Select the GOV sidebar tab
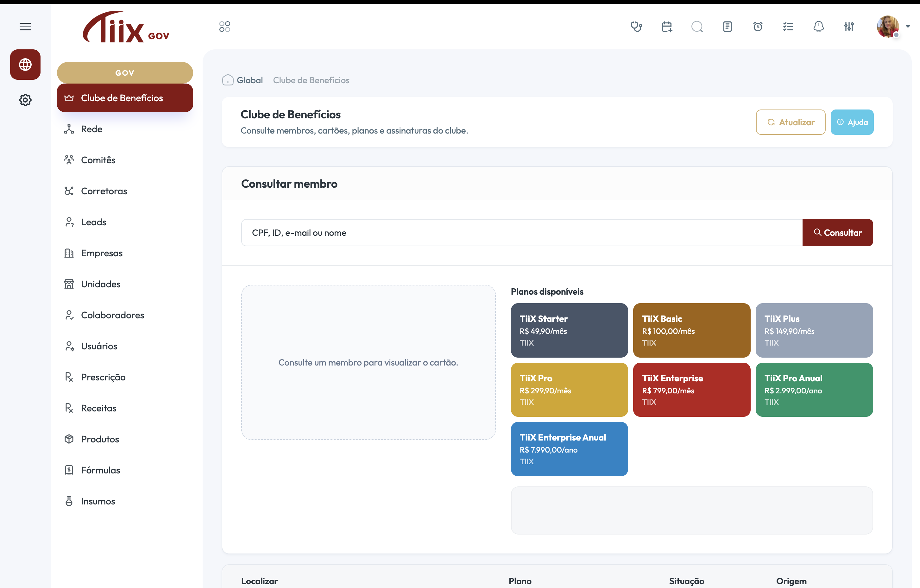This screenshot has height=588, width=920. [125, 72]
